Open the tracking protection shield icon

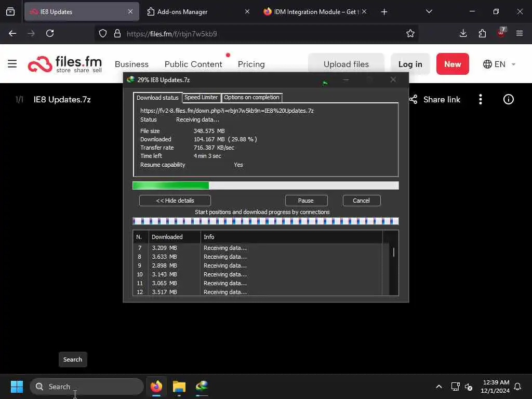point(103,34)
